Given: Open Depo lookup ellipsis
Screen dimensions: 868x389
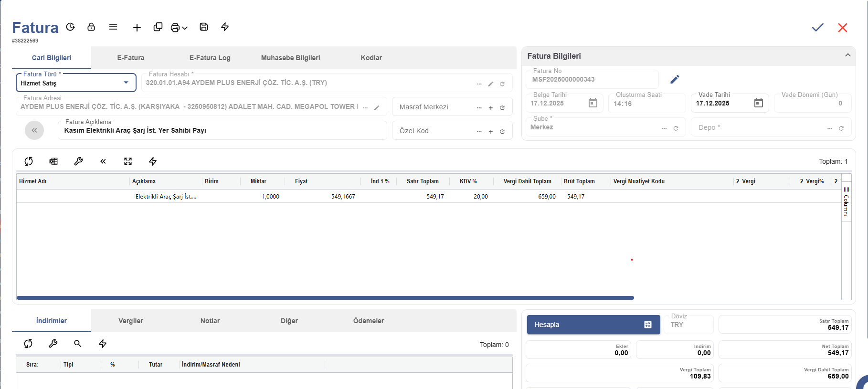Looking at the screenshot, I should click(830, 128).
